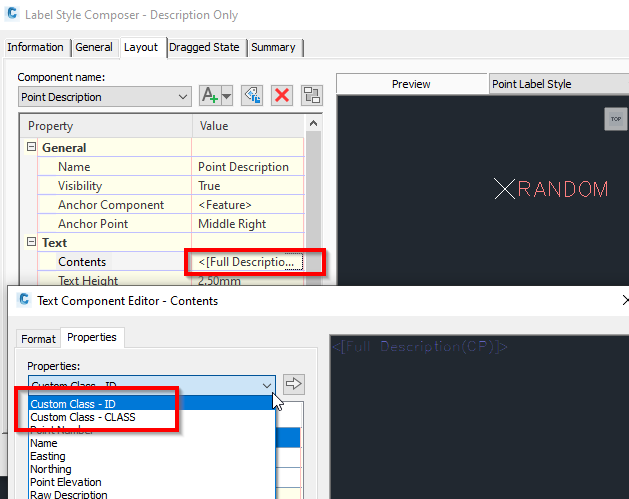This screenshot has width=629, height=499.
Task: Select Easting in the properties list
Action: click(x=152, y=456)
